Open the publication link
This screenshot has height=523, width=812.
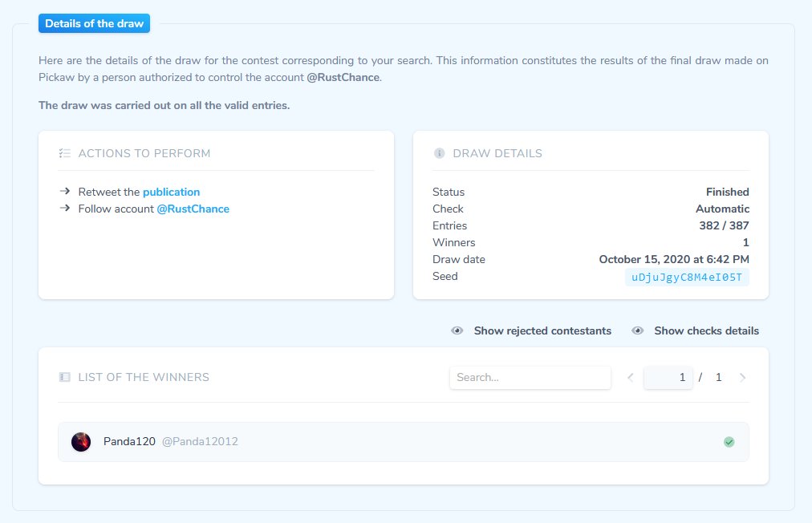[172, 192]
